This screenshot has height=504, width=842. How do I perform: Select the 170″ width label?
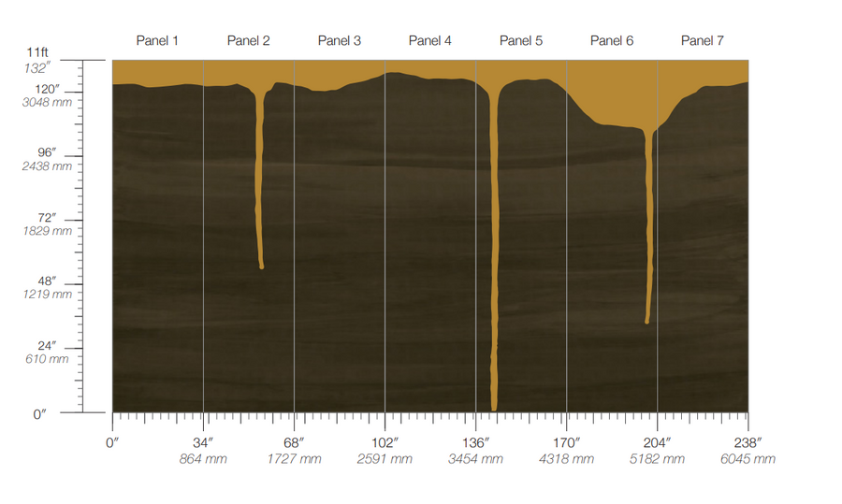(x=567, y=443)
